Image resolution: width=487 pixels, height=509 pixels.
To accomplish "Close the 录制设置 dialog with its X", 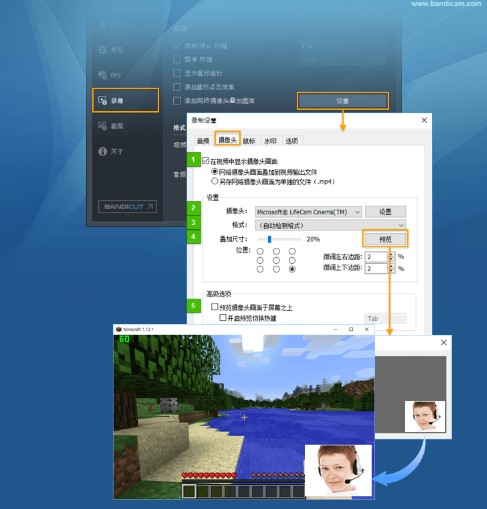I will click(424, 120).
